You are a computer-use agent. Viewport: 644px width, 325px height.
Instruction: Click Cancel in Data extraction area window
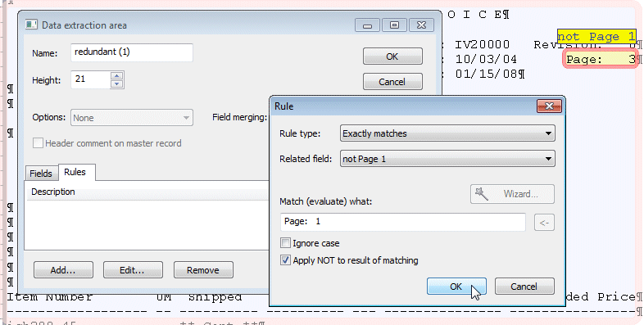[392, 82]
